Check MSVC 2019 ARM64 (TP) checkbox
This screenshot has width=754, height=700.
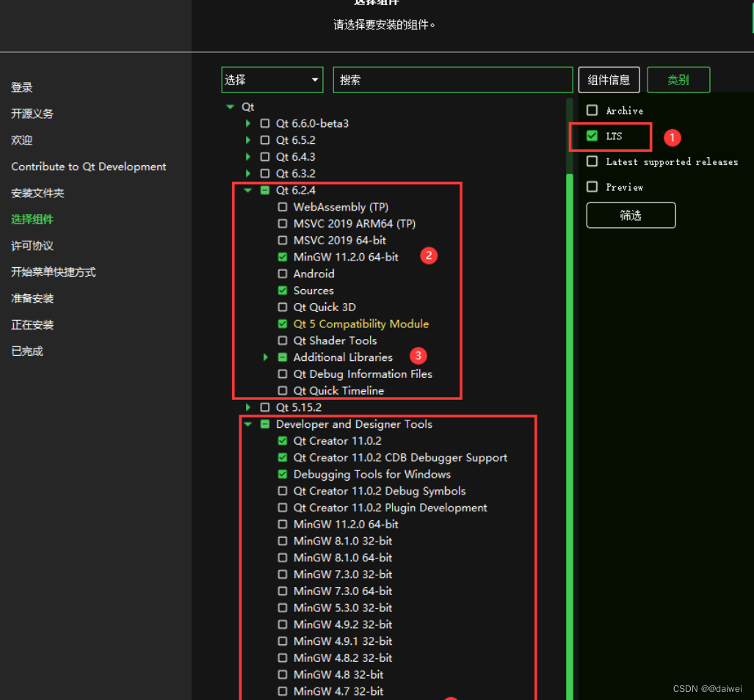coord(283,224)
